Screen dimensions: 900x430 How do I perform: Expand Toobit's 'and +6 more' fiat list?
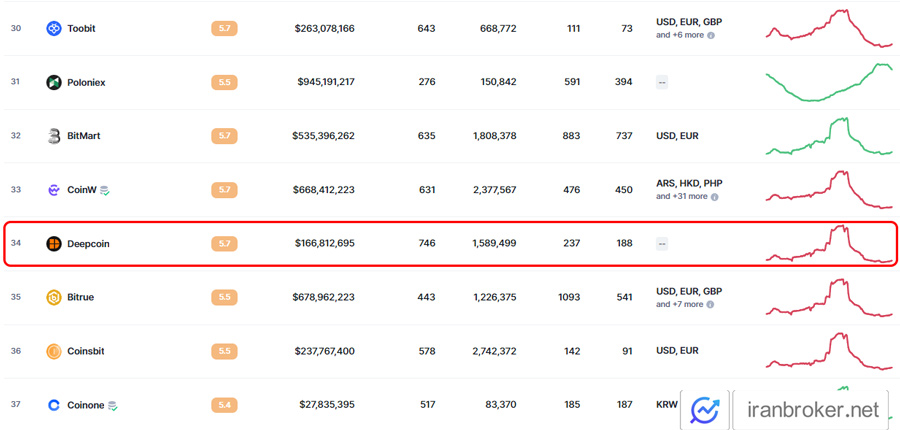(680, 35)
